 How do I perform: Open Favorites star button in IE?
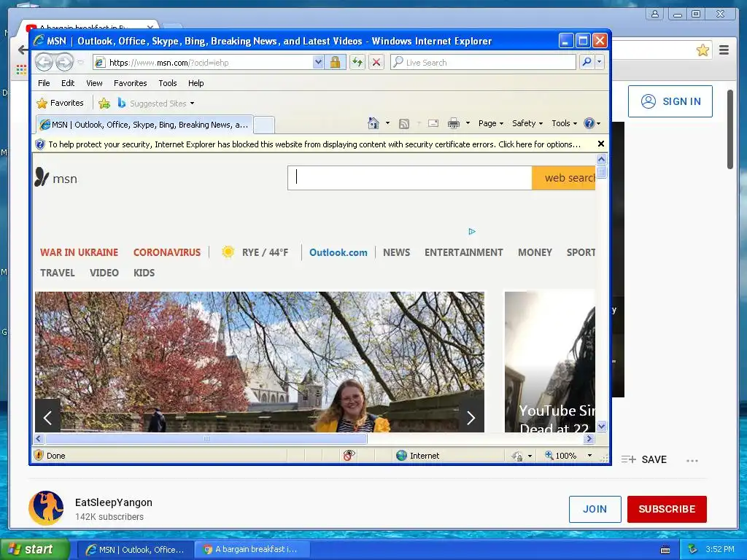60,103
